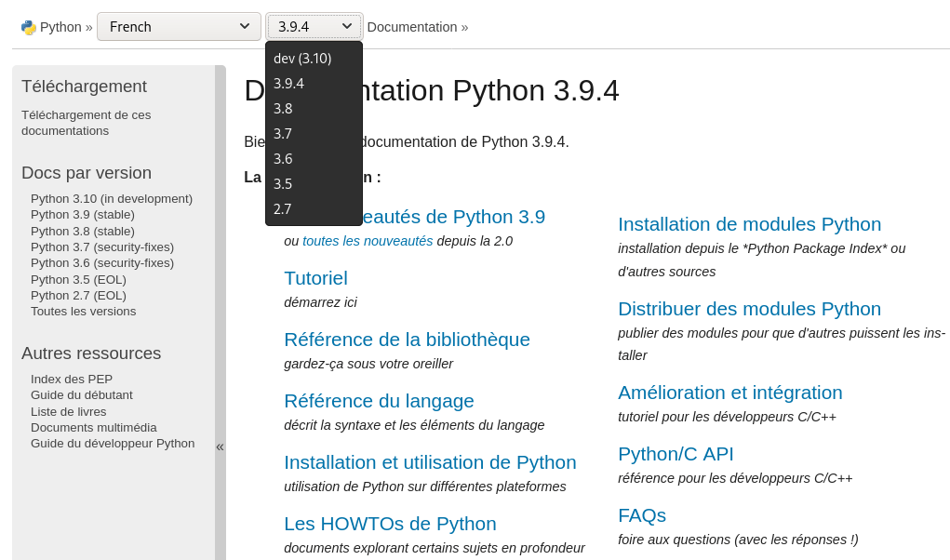The height and width of the screenshot is (560, 950).
Task: Click the FAQs link
Action: tap(642, 515)
